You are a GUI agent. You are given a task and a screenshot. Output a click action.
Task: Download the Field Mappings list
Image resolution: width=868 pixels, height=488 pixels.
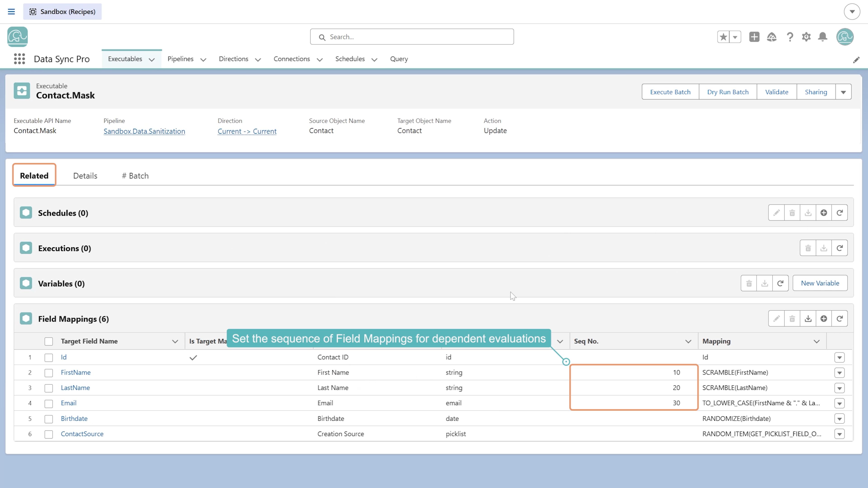pyautogui.click(x=808, y=319)
